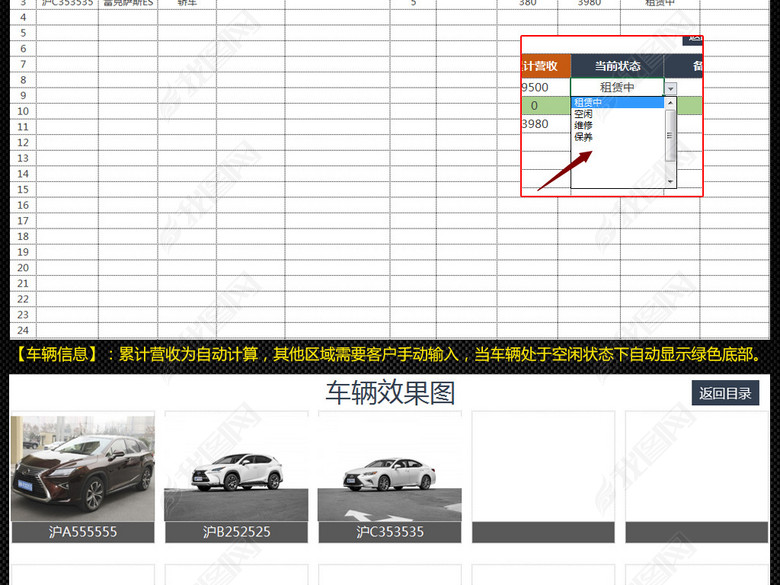Select row header 17
The height and width of the screenshot is (585, 780).
23,221
